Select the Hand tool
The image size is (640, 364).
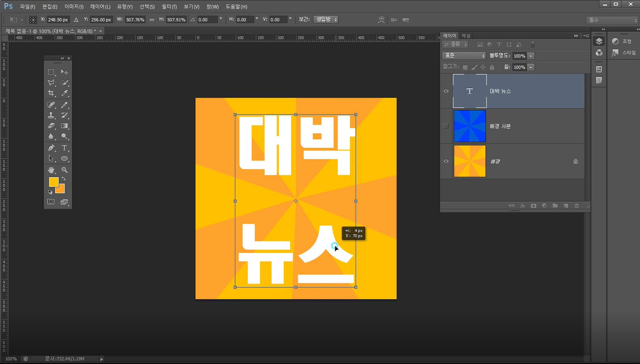[51, 170]
